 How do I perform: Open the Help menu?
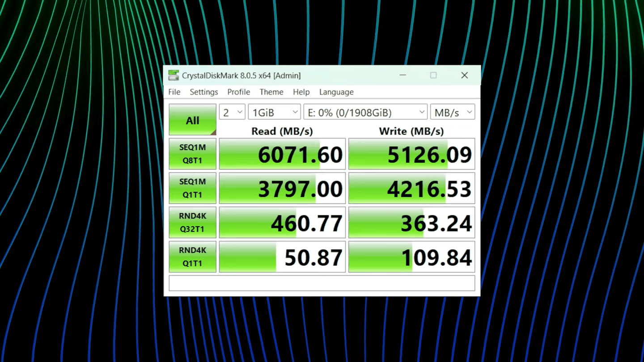click(x=301, y=92)
